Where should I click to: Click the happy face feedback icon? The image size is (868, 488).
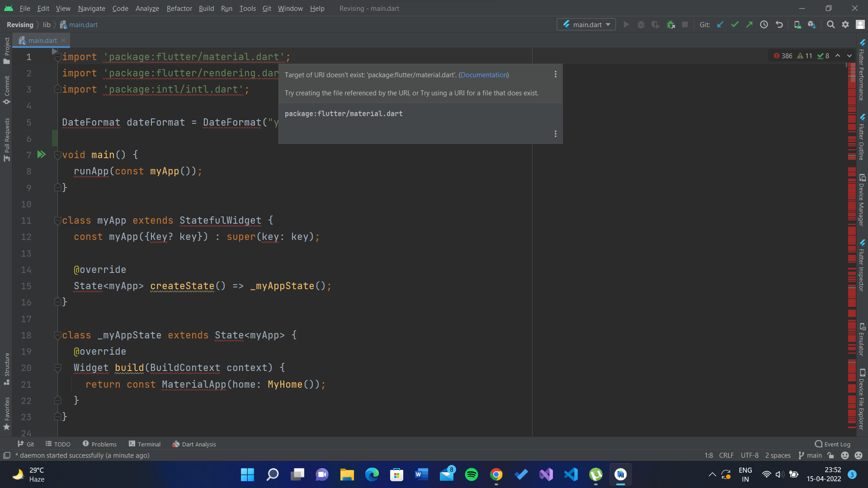coord(845,455)
